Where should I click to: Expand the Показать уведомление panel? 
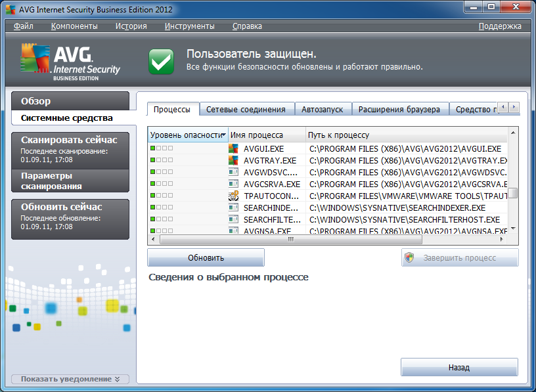pos(70,379)
